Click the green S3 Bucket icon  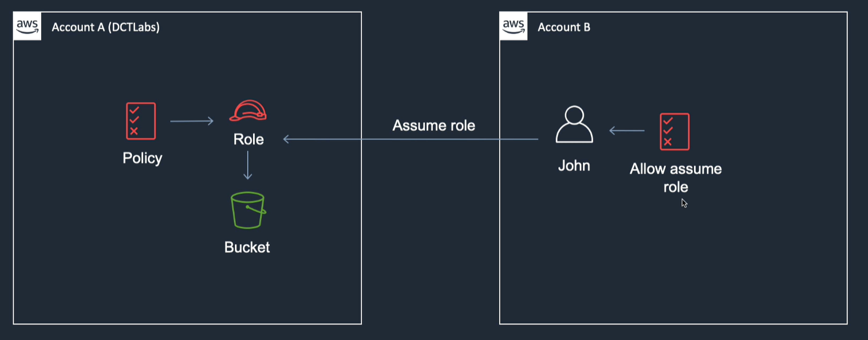pos(248,210)
